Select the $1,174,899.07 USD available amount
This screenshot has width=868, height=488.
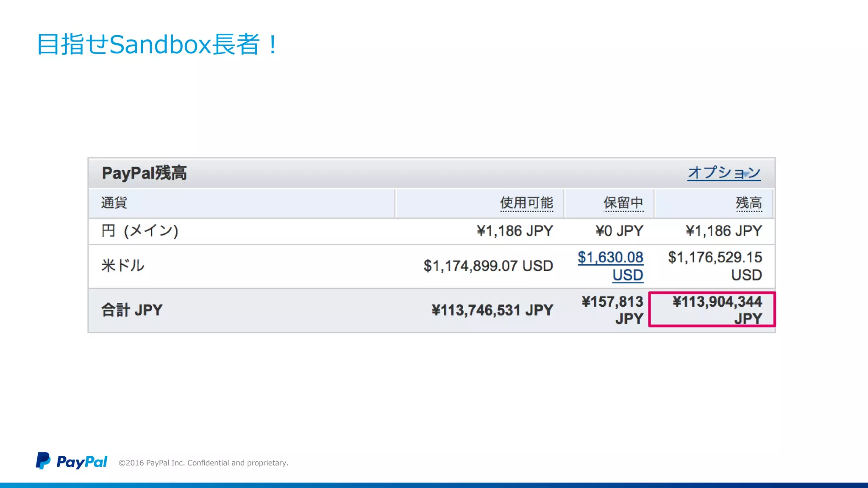pos(488,266)
